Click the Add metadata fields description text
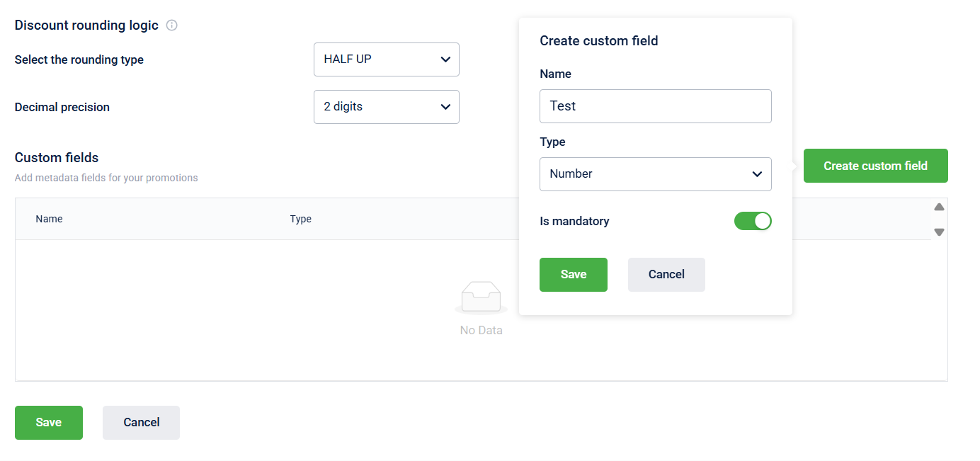This screenshot has width=980, height=461. coord(106,178)
